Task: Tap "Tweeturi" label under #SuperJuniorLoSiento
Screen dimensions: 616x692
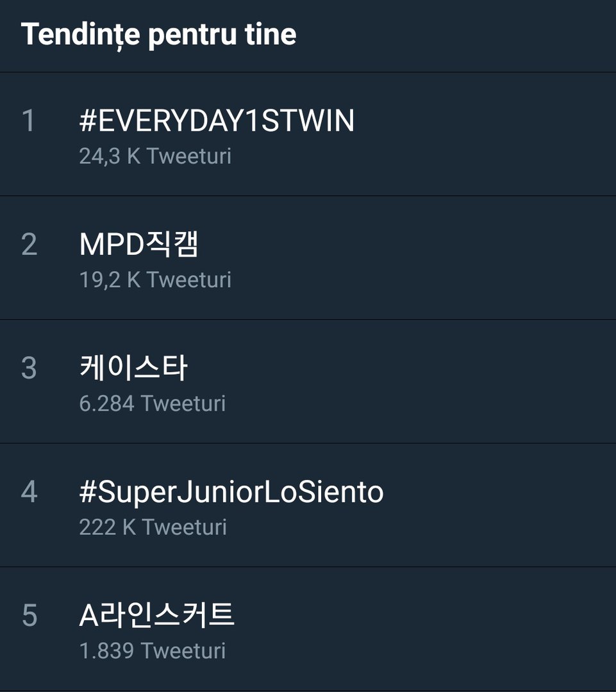Action: (185, 527)
